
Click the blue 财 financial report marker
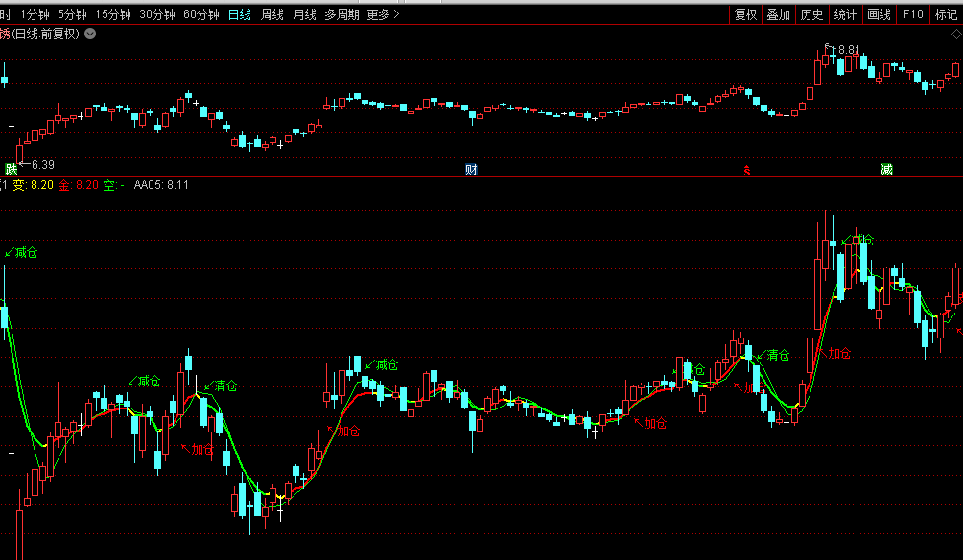471,169
